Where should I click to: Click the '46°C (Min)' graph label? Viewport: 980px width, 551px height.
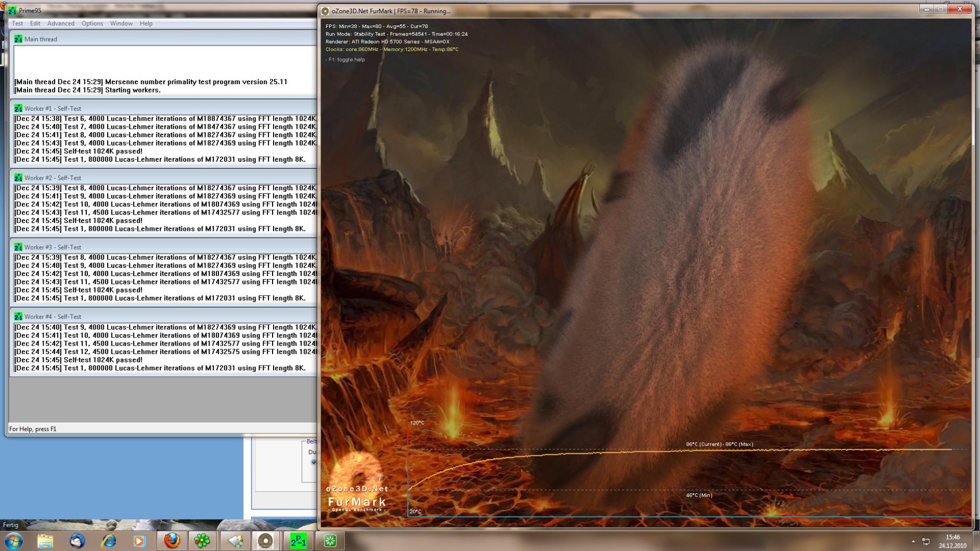tap(699, 495)
